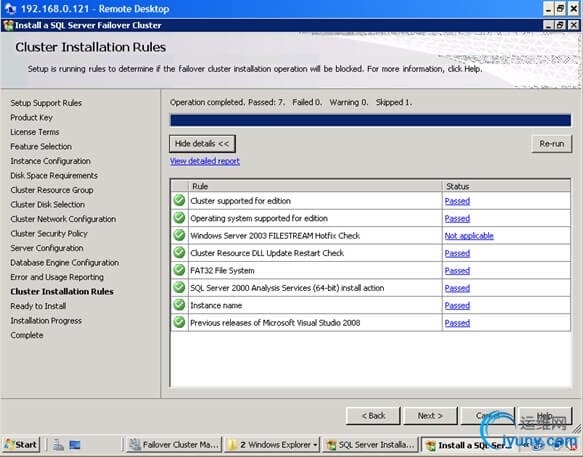583x457 pixels.
Task: Select Cluster Disk Selection step
Action: tap(48, 205)
